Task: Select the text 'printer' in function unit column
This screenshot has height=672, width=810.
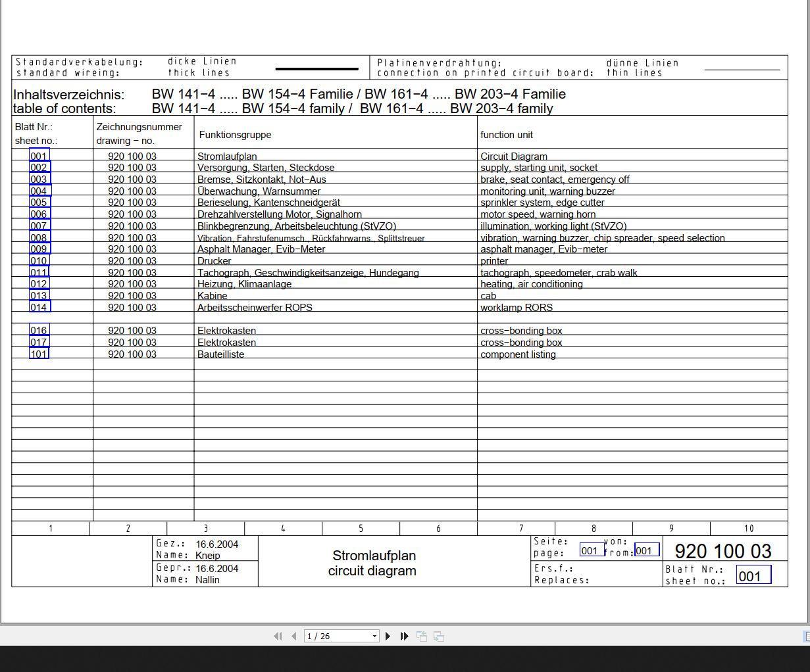Action: tap(494, 261)
